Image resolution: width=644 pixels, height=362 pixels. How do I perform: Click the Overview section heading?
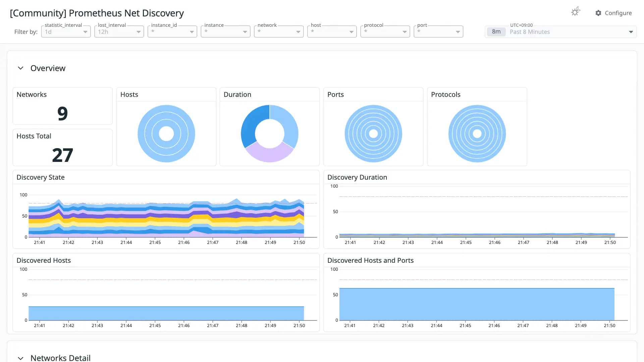48,68
